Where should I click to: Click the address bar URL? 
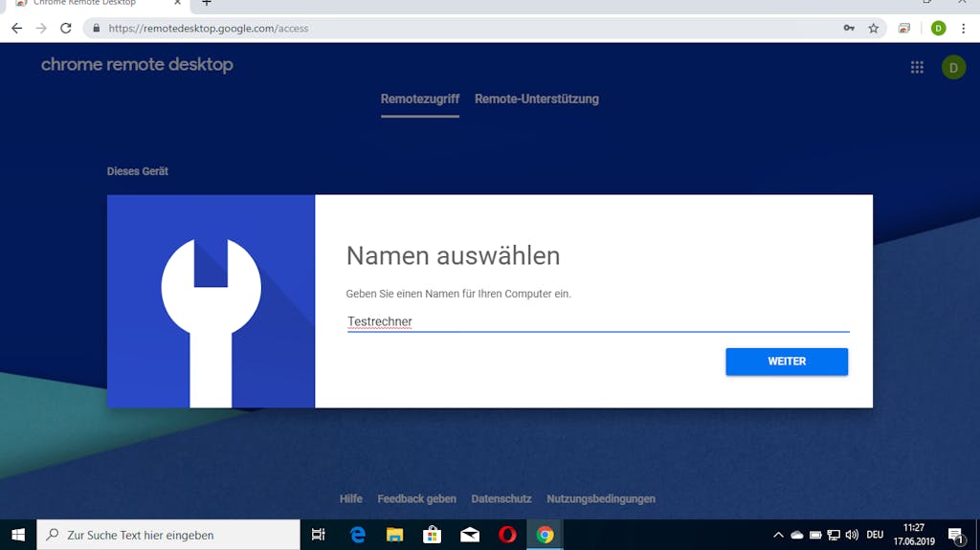pyautogui.click(x=208, y=28)
